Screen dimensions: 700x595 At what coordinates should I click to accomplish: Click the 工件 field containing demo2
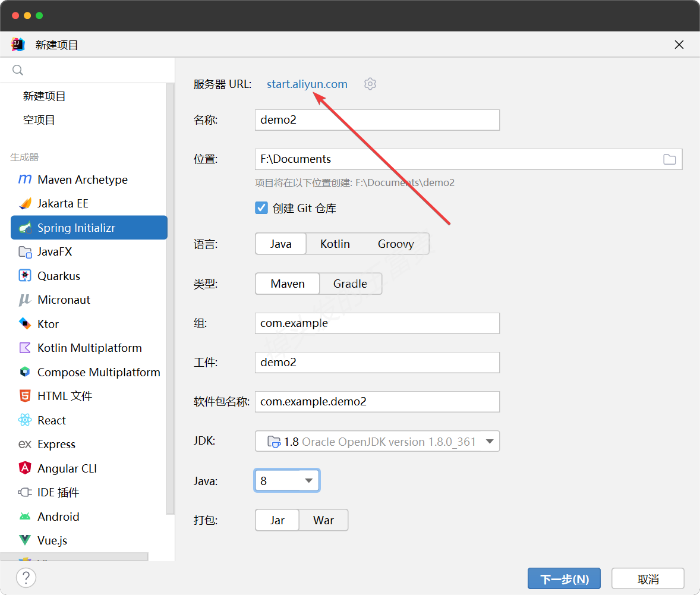pos(377,362)
